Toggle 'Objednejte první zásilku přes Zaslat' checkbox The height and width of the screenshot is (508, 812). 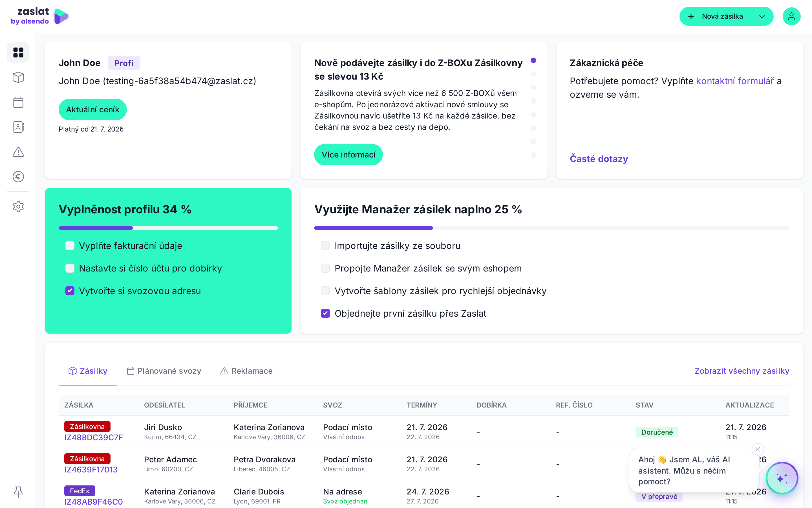point(325,314)
